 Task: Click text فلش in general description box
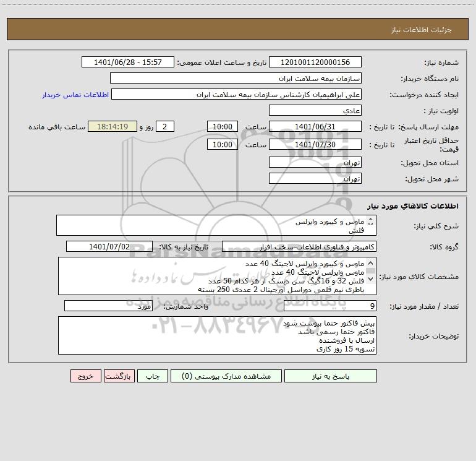click(357, 231)
